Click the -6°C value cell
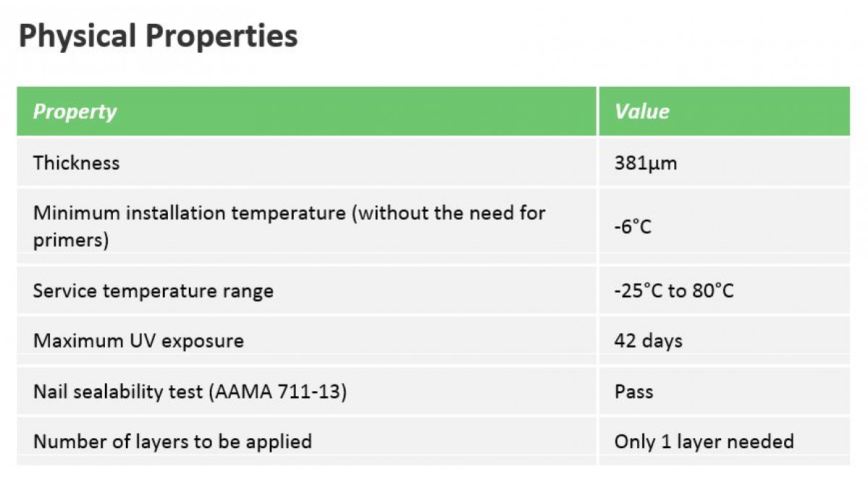The image size is (868, 488). click(633, 227)
